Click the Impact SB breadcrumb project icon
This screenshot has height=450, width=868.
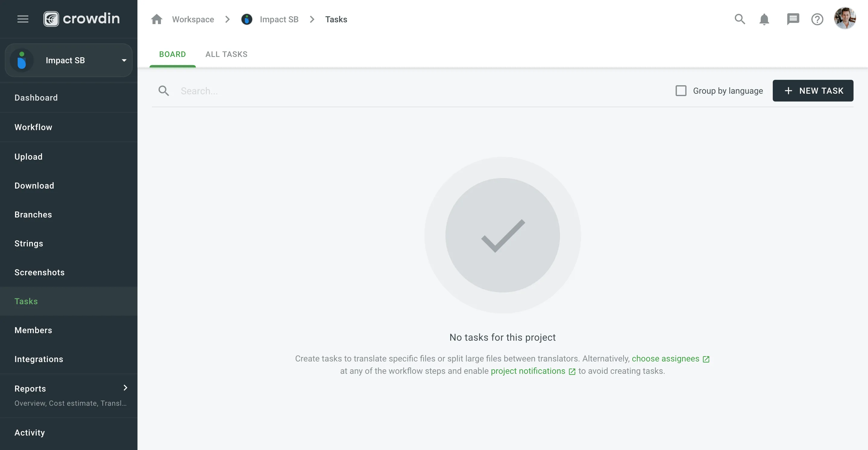tap(247, 19)
